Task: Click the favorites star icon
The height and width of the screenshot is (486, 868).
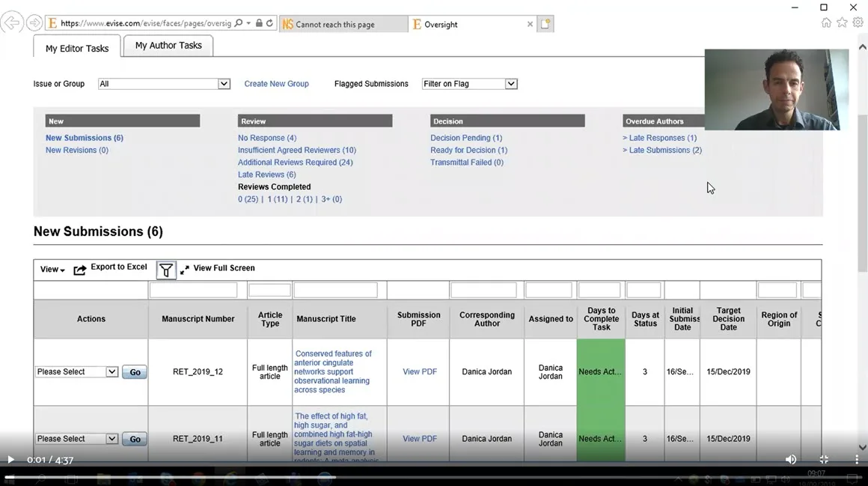Action: [842, 22]
